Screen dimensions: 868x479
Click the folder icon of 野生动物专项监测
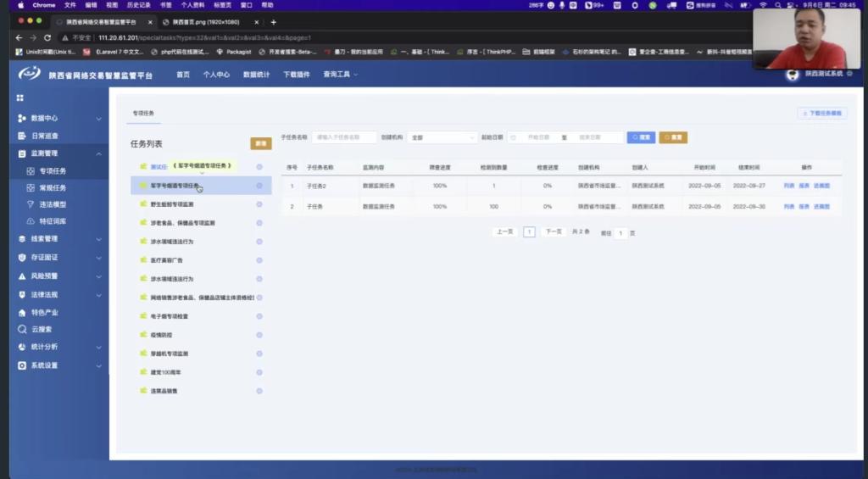143,204
